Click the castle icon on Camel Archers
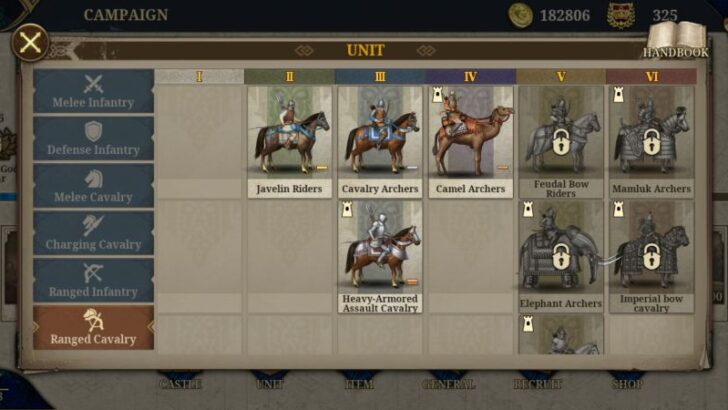This screenshot has width=728, height=410. pyautogui.click(x=437, y=95)
